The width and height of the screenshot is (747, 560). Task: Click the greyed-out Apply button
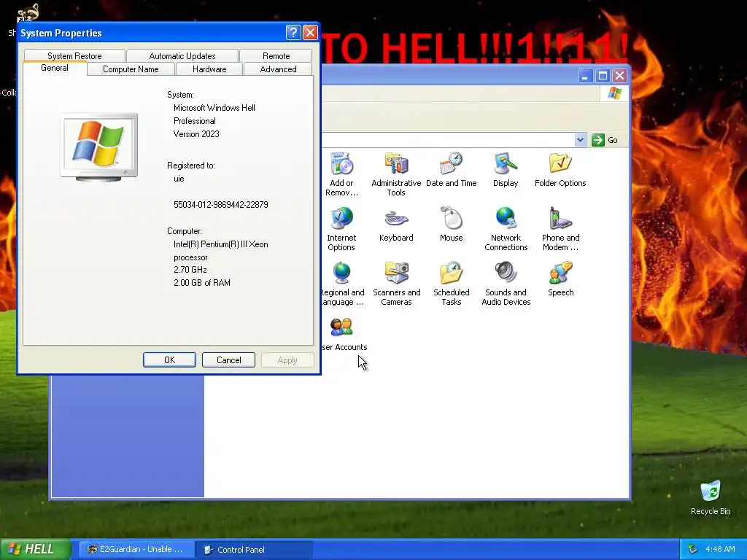coord(287,360)
